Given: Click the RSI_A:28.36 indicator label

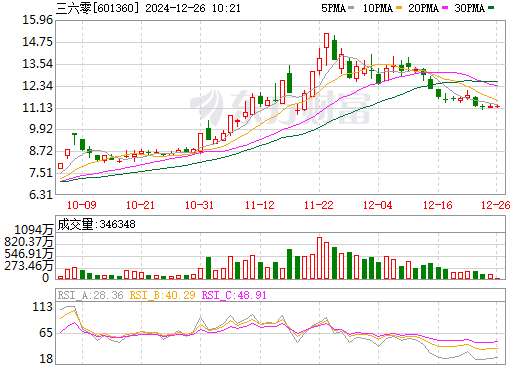Looking at the screenshot, I should 91,295.
